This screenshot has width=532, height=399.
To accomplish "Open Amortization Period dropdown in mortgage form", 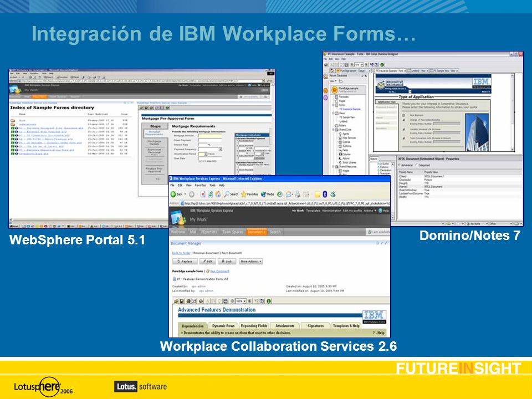I will [x=205, y=154].
